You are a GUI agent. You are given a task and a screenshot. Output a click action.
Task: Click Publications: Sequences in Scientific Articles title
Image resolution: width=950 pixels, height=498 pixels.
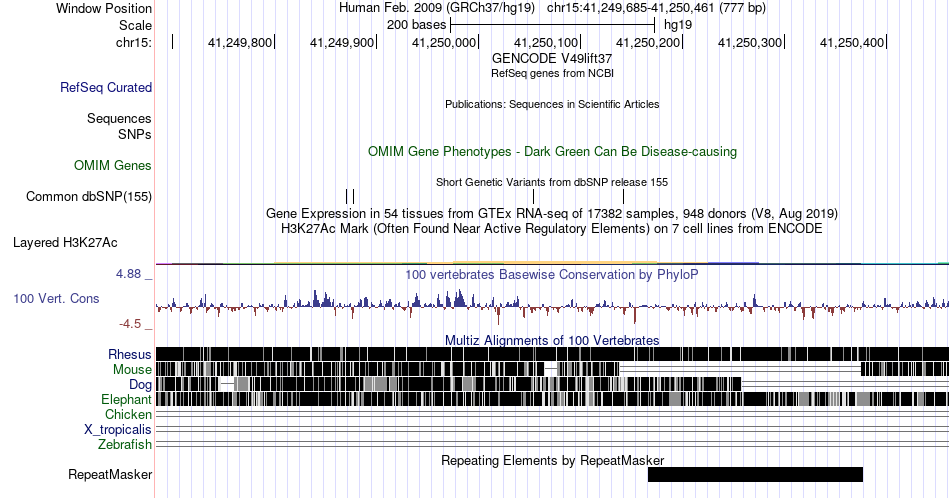click(x=552, y=104)
